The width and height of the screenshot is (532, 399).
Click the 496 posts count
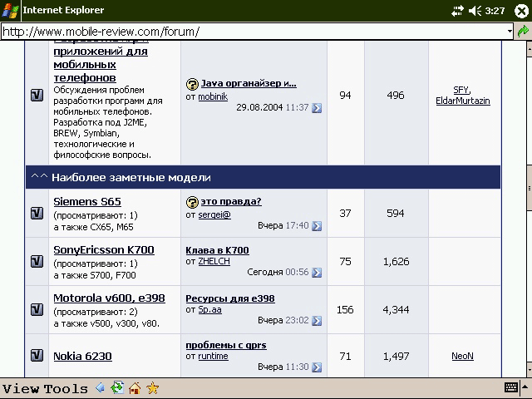pos(396,96)
